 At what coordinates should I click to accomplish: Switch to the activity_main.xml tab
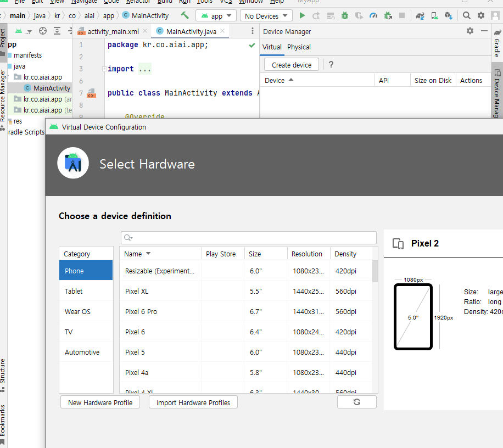point(113,31)
